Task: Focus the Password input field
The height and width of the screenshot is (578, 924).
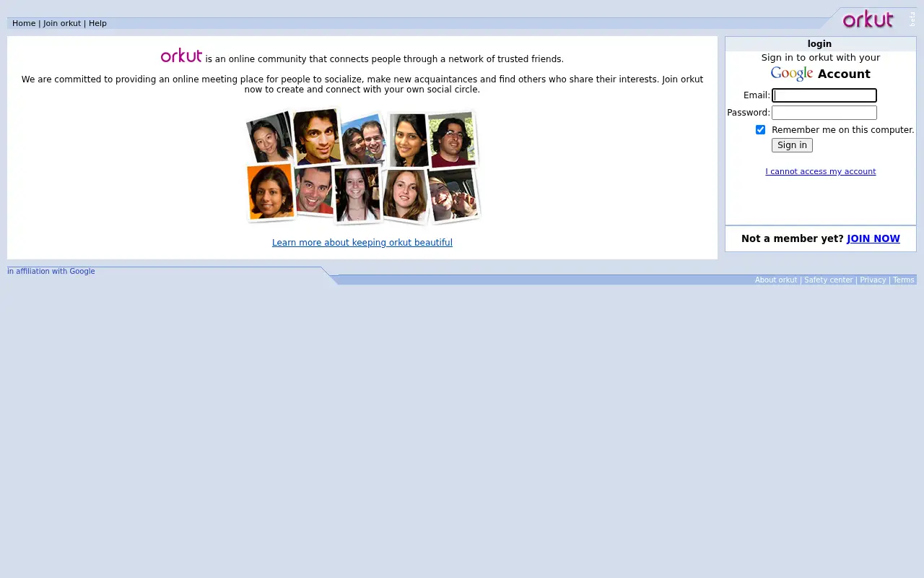Action: [824, 113]
